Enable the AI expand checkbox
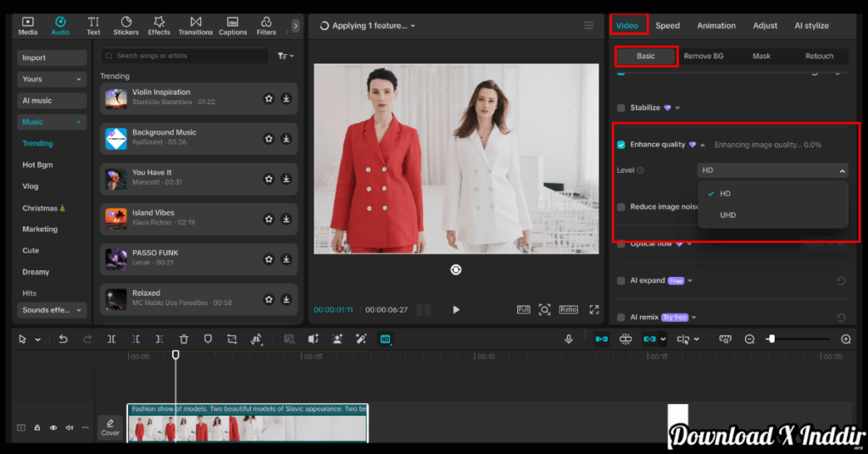 point(621,281)
